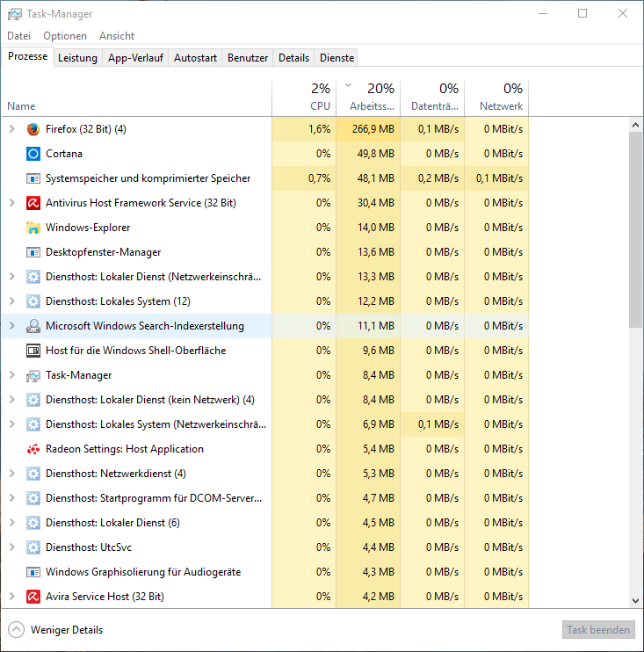Click the Task-Manager process row icon
Image resolution: width=644 pixels, height=652 pixels.
(33, 375)
